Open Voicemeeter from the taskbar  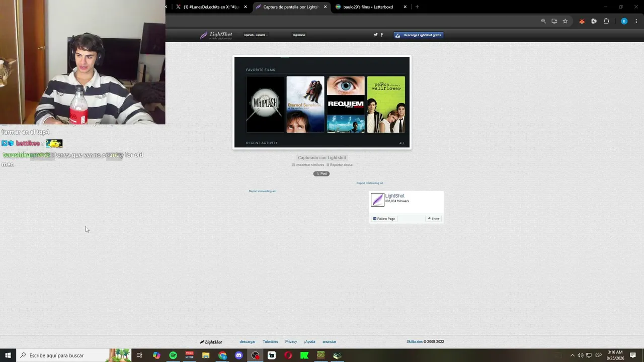click(x=190, y=355)
